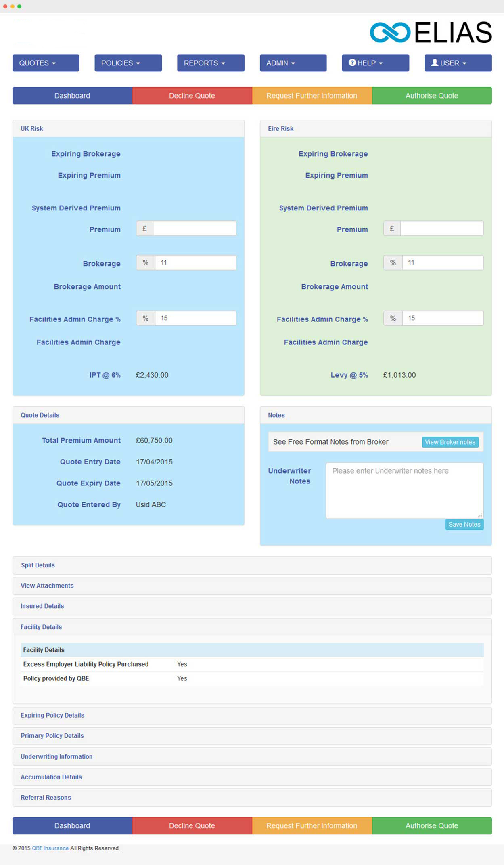Click View Broker notes button
Viewport: 504px width, 865px height.
click(450, 442)
